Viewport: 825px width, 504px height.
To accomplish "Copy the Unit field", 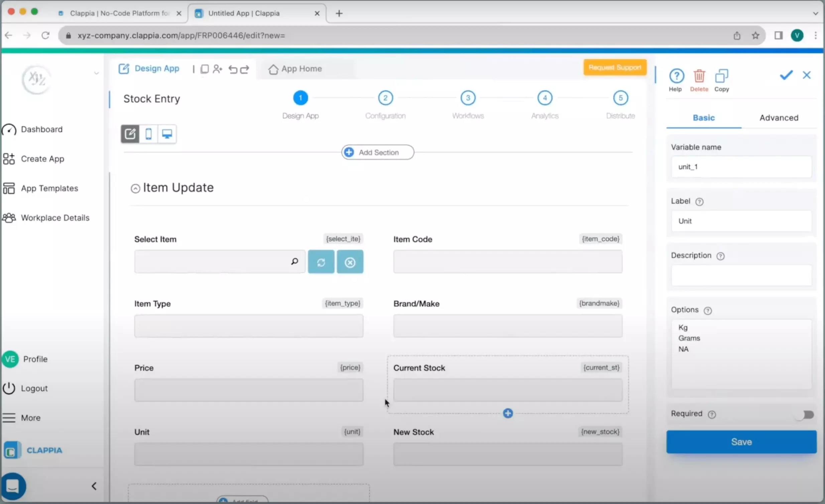I will [x=722, y=76].
